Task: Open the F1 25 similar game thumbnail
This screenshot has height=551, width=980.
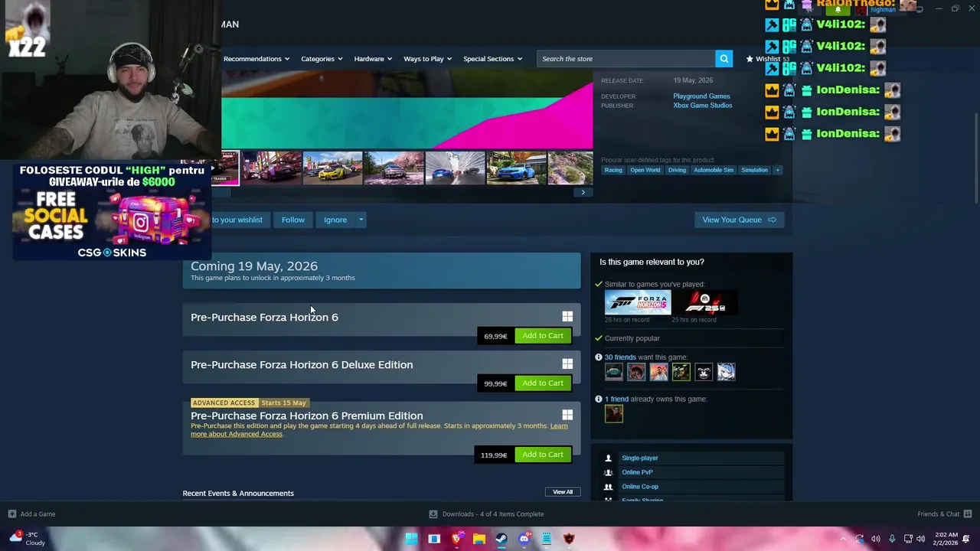Action: click(x=704, y=303)
